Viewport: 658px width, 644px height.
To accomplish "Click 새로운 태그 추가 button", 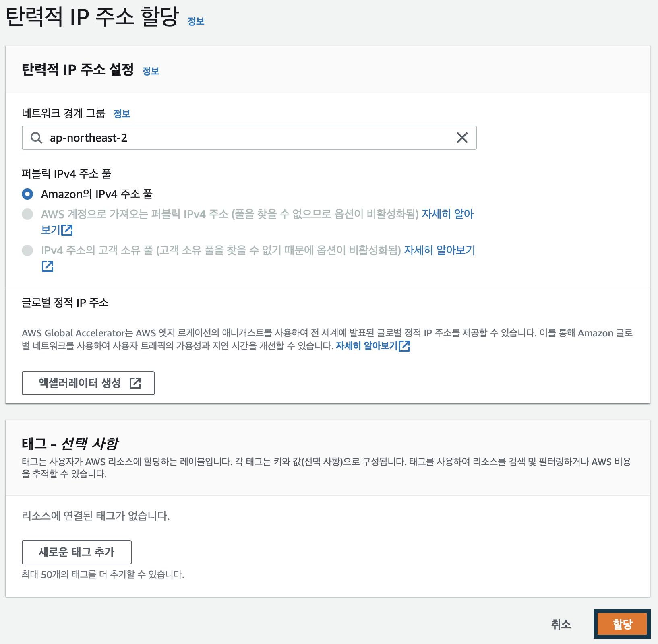I will (x=77, y=552).
